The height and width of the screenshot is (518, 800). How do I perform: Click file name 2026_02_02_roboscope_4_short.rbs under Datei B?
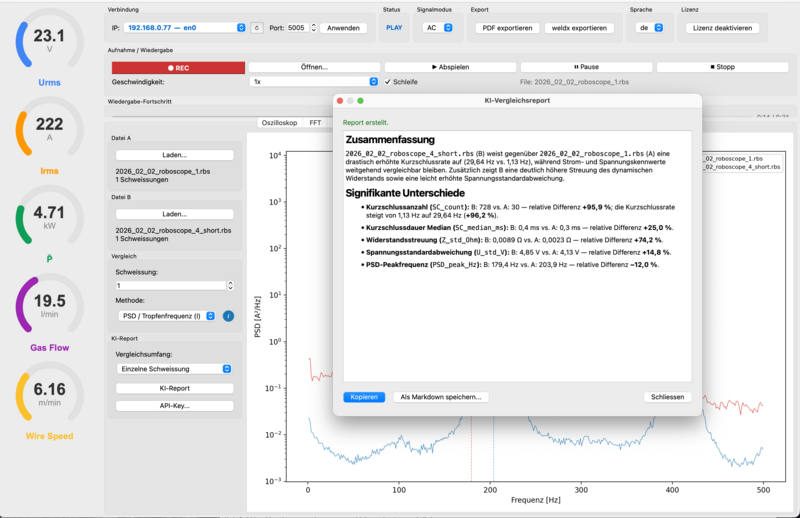(x=173, y=231)
